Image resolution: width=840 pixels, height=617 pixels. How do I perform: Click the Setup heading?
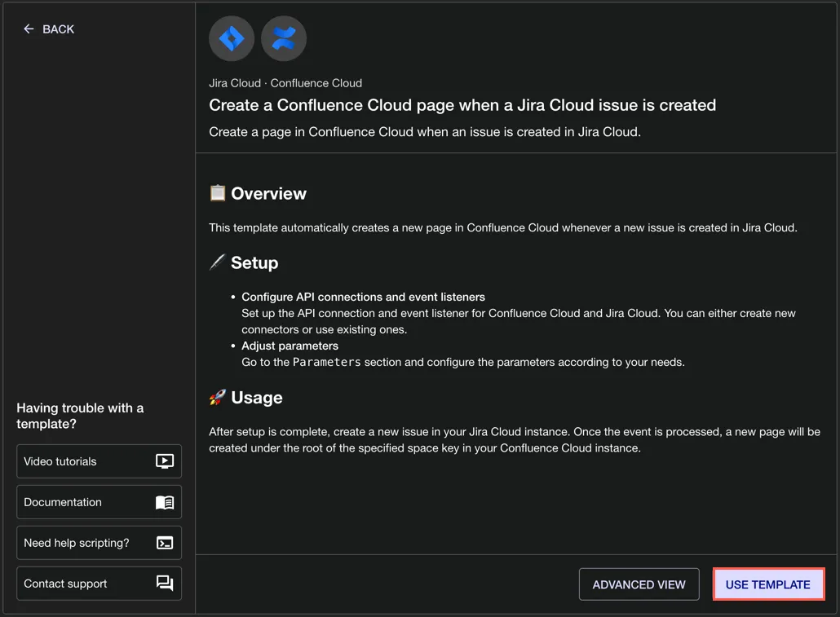coord(254,263)
